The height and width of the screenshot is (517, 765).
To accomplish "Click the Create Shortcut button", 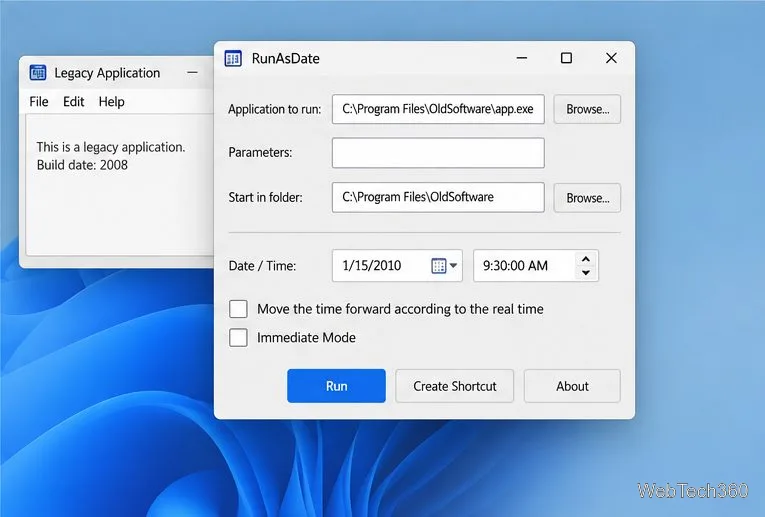I will [x=454, y=386].
